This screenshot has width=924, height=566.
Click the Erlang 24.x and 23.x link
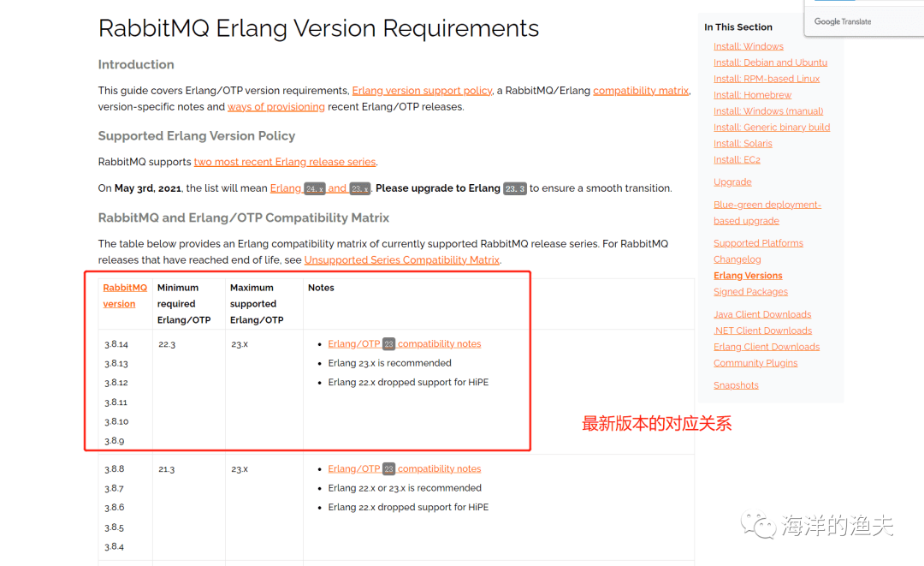tap(320, 188)
